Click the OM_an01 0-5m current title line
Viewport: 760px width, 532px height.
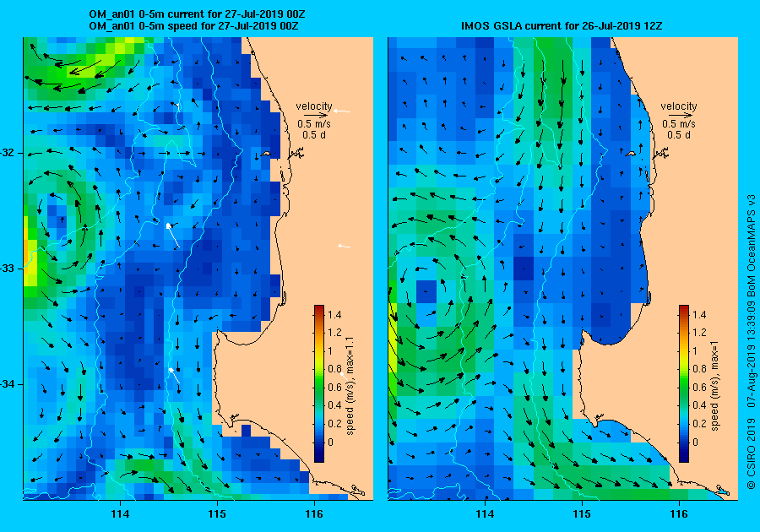[198, 14]
